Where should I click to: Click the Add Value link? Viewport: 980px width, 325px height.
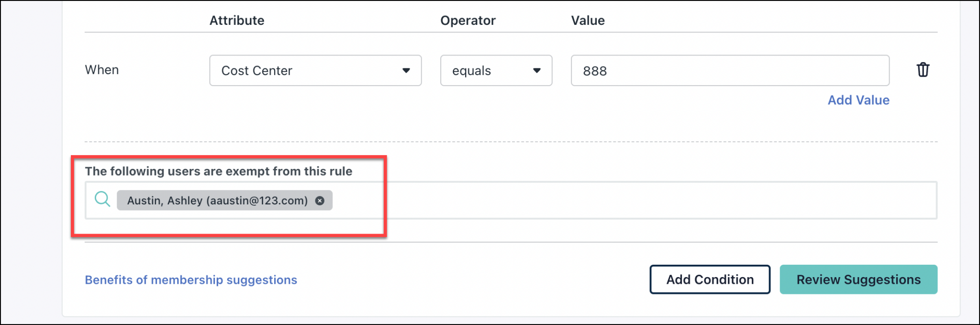click(x=858, y=100)
